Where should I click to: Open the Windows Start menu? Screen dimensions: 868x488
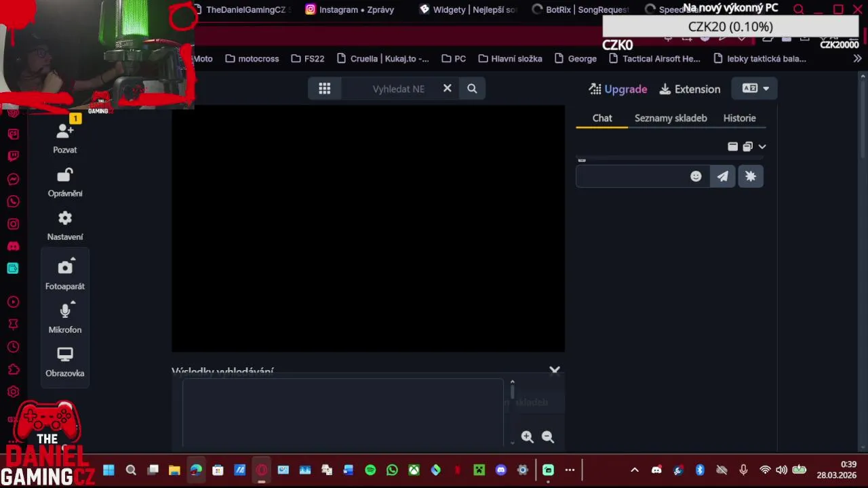[x=108, y=470]
